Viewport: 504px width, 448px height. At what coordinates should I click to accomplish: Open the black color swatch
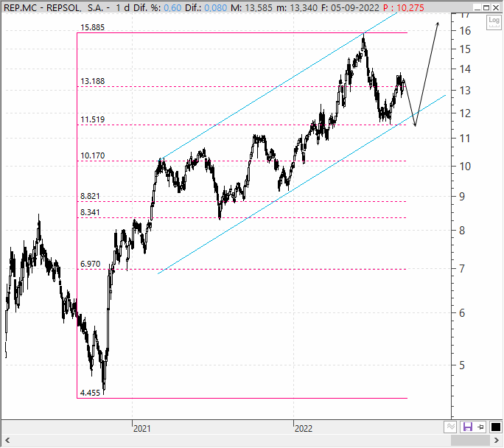[x=496, y=427]
